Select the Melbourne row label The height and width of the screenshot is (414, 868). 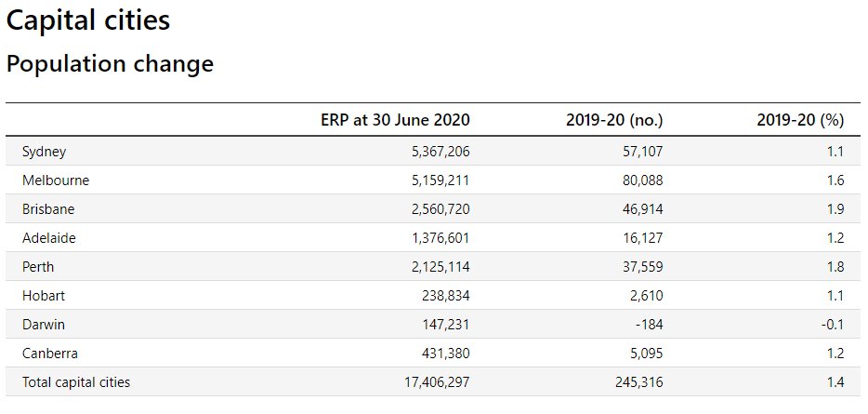55,180
